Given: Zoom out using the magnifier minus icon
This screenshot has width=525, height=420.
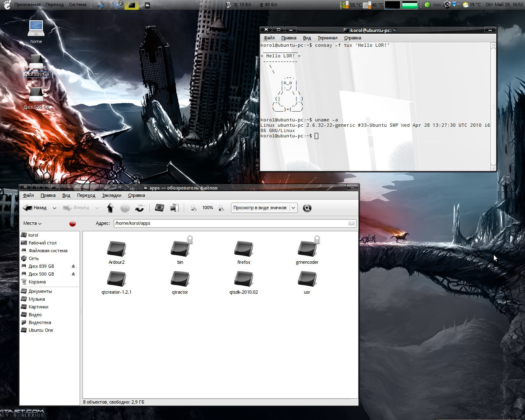Looking at the screenshot, I should (x=194, y=208).
